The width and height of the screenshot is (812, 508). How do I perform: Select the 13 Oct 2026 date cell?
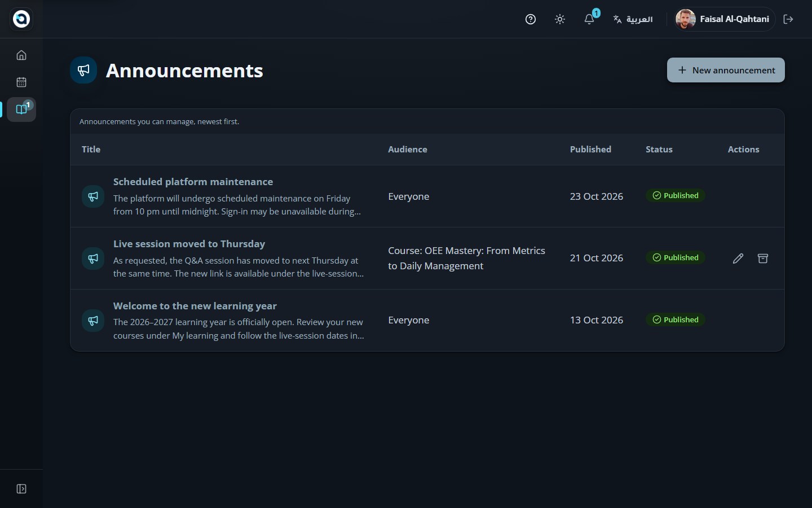pos(597,320)
